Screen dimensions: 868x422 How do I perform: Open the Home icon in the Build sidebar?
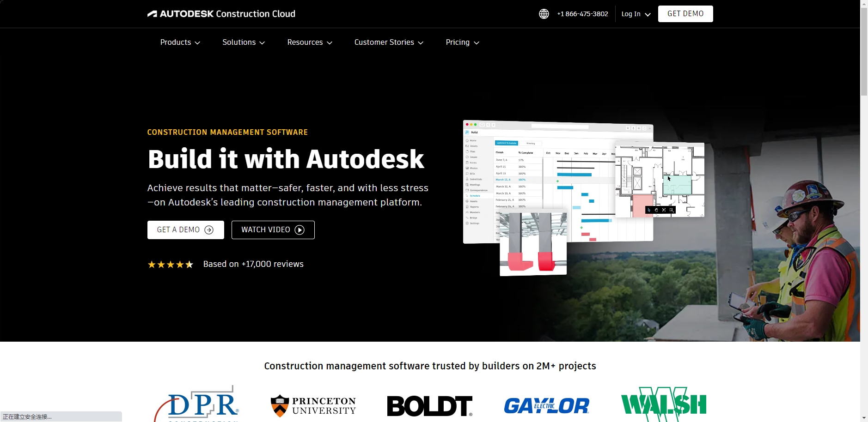point(467,140)
